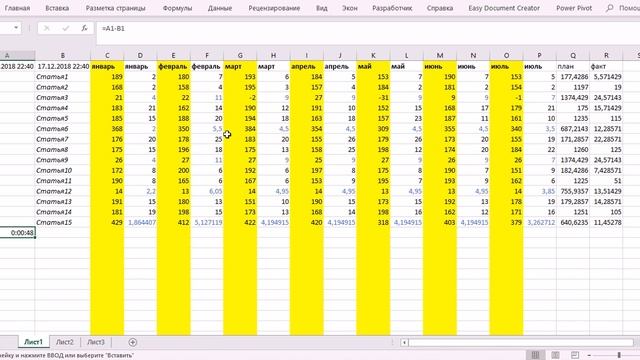The image size is (640, 360).
Task: Click cell with value 1,864407
Action: coord(140,222)
